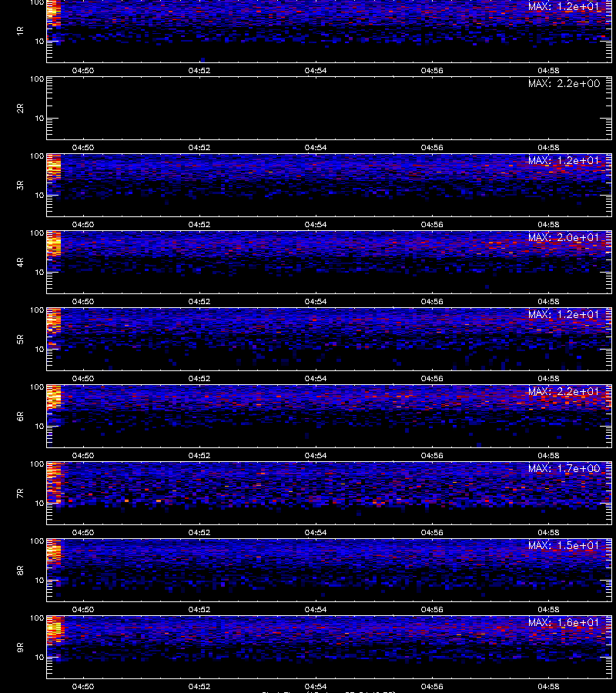Click the 04:56 time label under panel 4R
Image resolution: width=616 pixels, height=693 pixels.
432,301
